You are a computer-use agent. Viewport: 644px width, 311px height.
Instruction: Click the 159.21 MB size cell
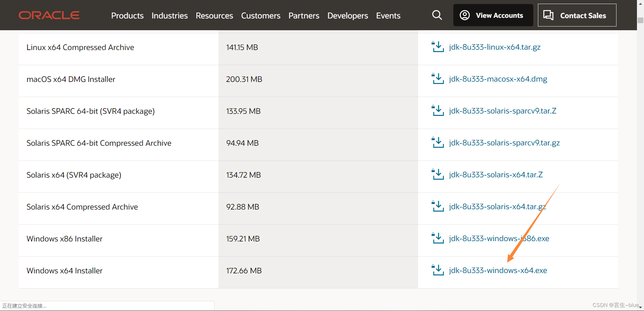[x=318, y=240]
